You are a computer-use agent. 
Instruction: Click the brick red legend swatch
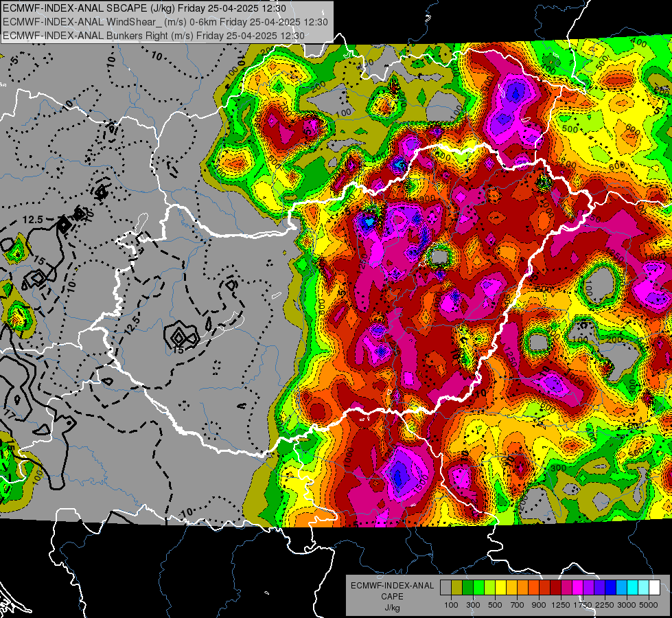545,587
